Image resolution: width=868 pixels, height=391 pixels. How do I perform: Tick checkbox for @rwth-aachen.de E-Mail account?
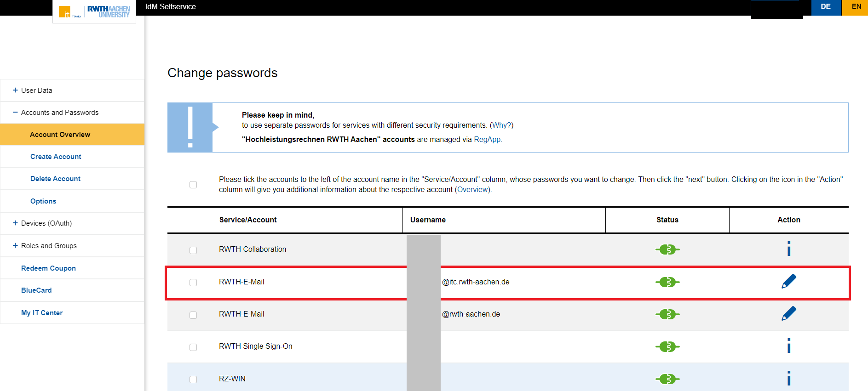193,315
